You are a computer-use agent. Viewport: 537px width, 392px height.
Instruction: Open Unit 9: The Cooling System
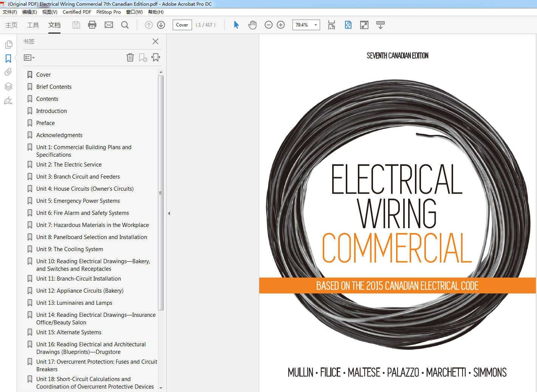point(70,249)
